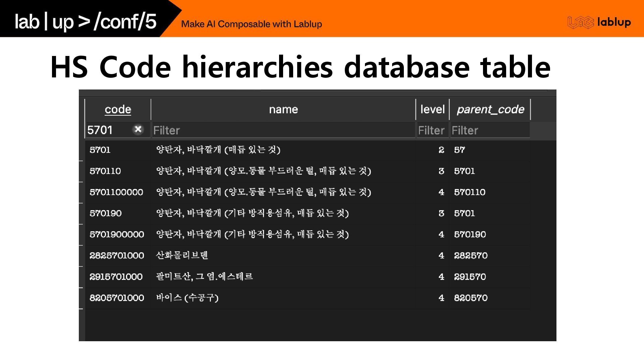Select the row with code 5701900000

coord(117,234)
